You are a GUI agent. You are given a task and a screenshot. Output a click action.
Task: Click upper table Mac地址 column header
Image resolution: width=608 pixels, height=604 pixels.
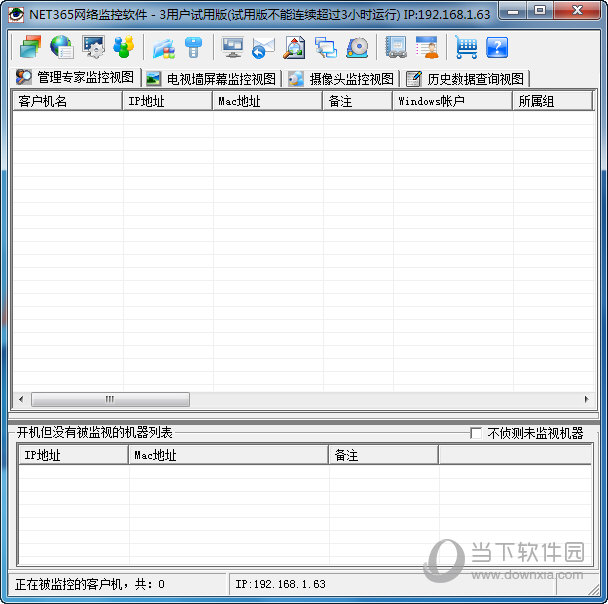pyautogui.click(x=268, y=101)
